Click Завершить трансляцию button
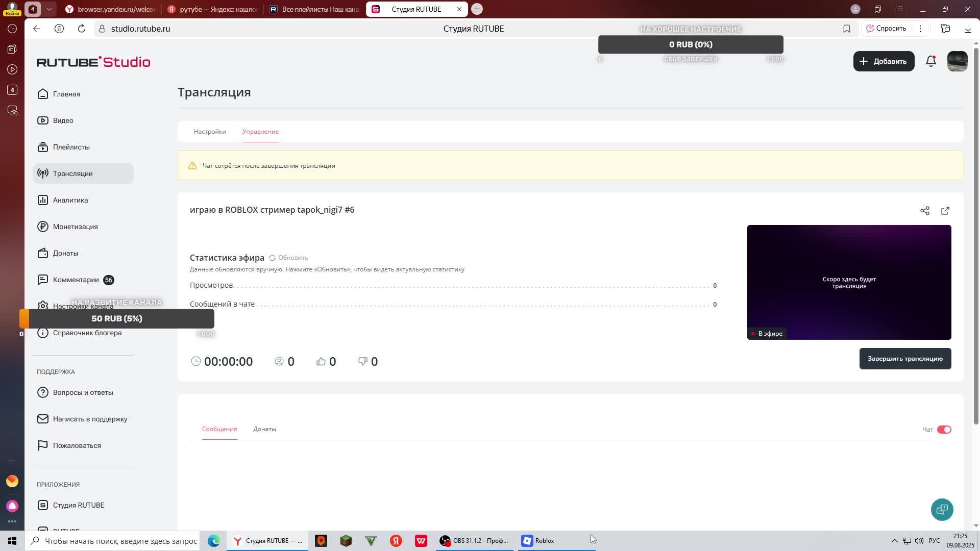This screenshot has width=980, height=551. pyautogui.click(x=904, y=359)
